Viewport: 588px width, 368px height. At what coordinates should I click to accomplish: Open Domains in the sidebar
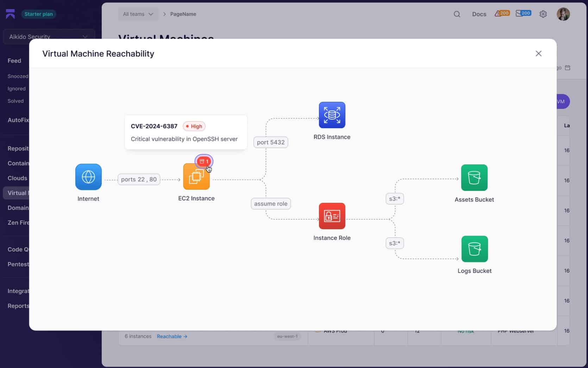(x=18, y=208)
